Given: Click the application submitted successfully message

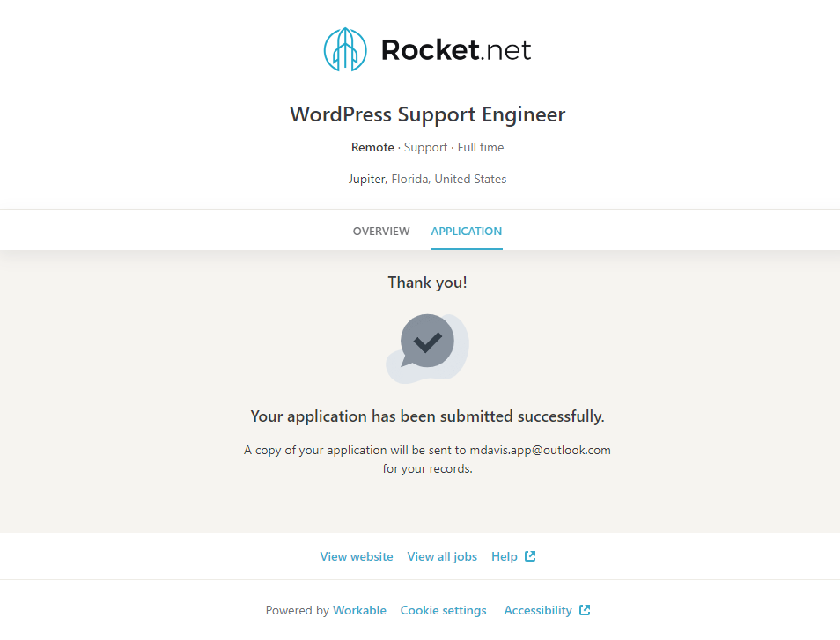Looking at the screenshot, I should pyautogui.click(x=427, y=416).
